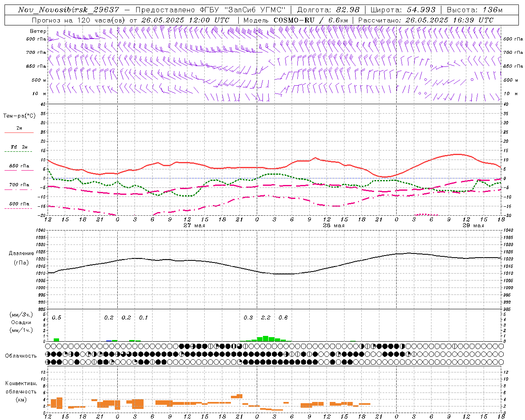Click the forecast start time "26.05.2025 12:00 UTC"
This screenshot has width=525, height=420.
[185, 20]
